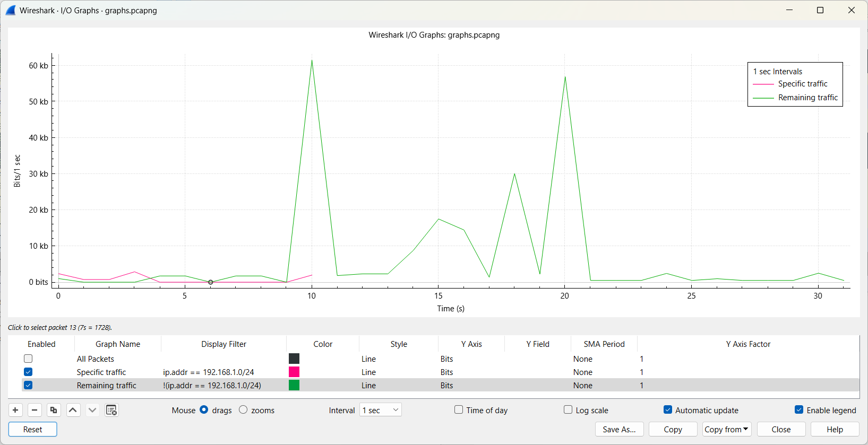The image size is (868, 445).
Task: Minimize the I/O Graphs window
Action: pos(790,10)
